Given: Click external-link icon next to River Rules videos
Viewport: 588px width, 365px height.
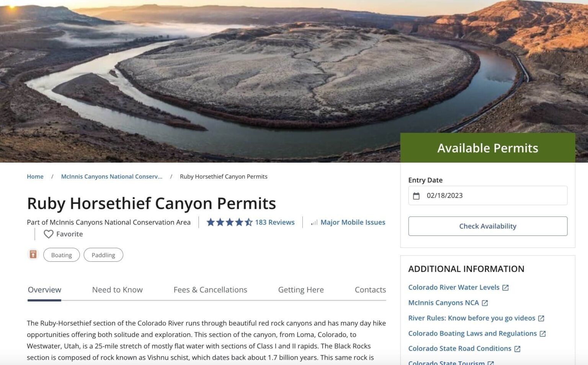Looking at the screenshot, I should tap(542, 318).
